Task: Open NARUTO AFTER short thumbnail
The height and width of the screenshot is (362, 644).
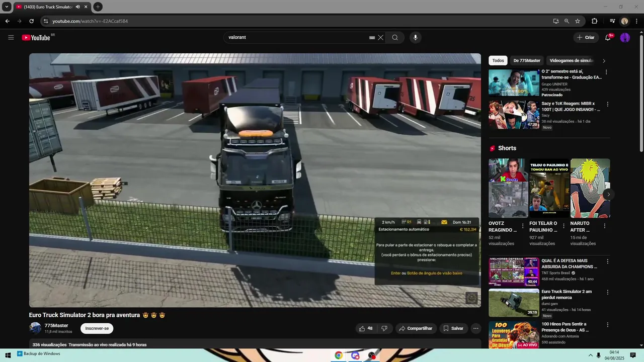Action: (590, 188)
